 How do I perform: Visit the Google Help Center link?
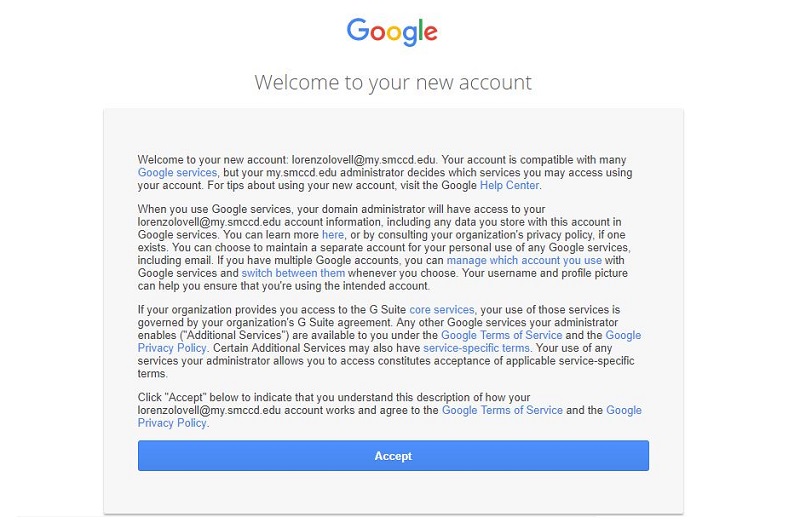509,185
